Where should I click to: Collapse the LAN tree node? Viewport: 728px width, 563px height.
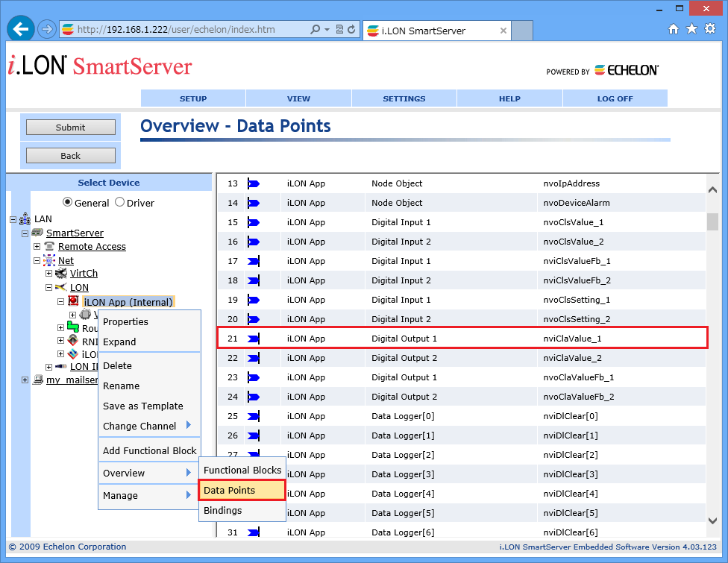coord(13,219)
